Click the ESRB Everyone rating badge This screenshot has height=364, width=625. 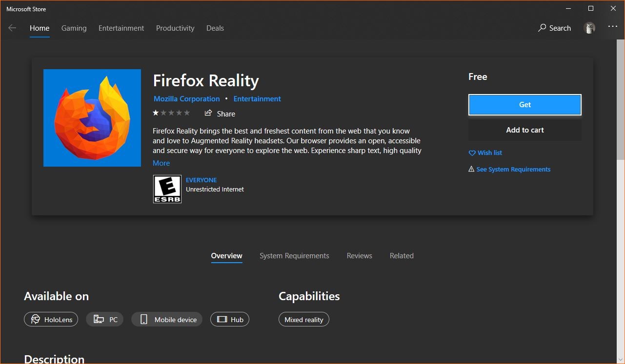pyautogui.click(x=167, y=189)
